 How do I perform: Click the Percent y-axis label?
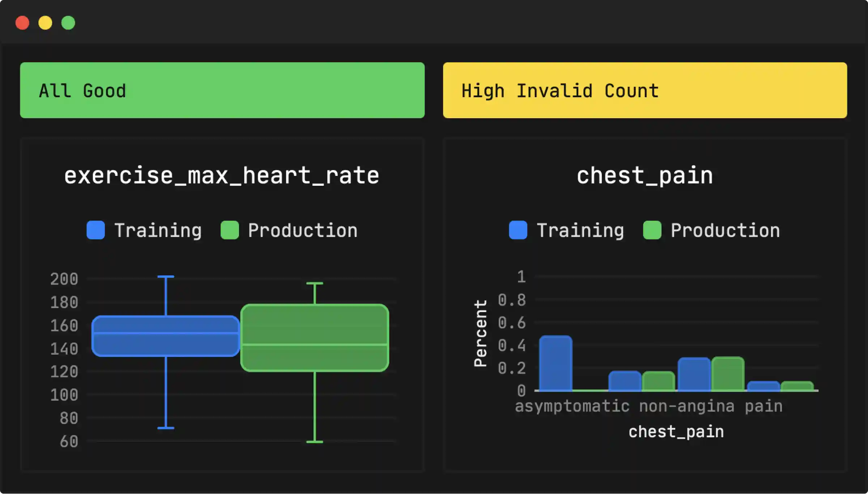481,333
